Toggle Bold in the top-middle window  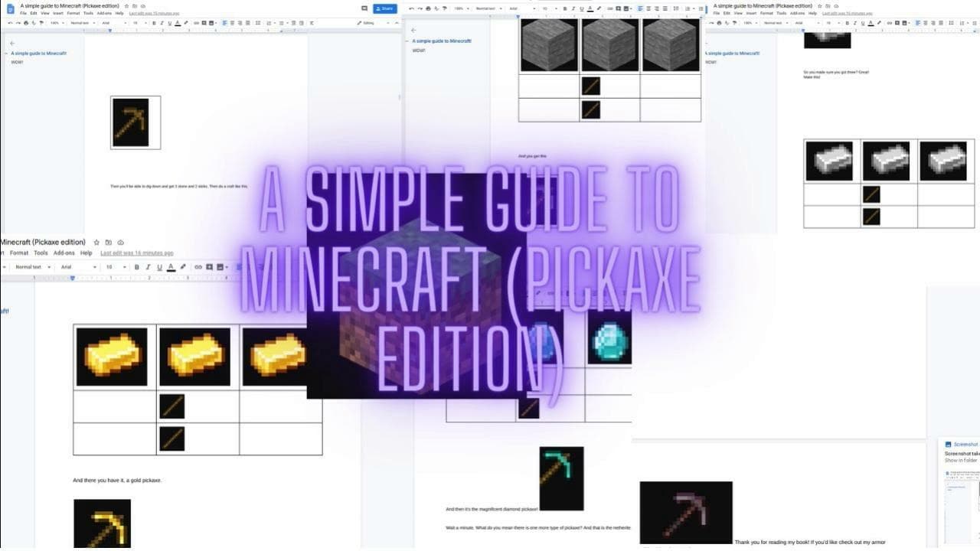(x=565, y=8)
